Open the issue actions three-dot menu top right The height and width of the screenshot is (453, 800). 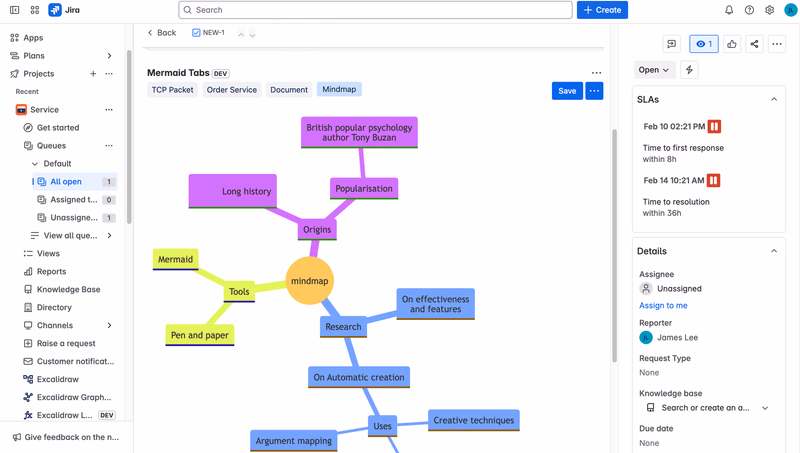tap(777, 44)
